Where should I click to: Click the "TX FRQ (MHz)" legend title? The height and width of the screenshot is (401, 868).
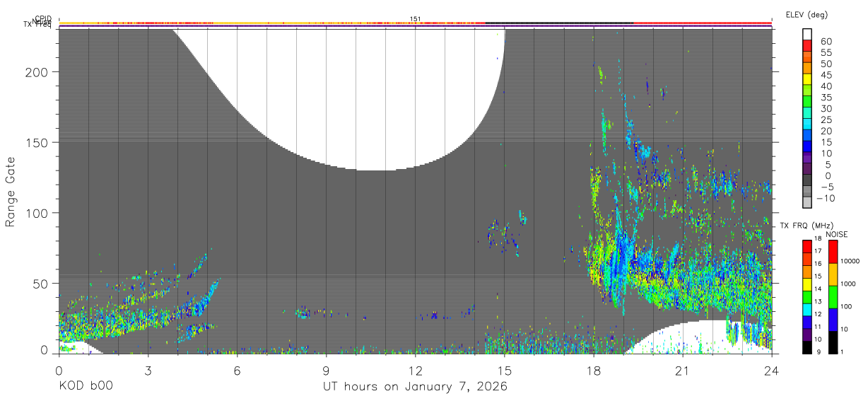tap(805, 226)
